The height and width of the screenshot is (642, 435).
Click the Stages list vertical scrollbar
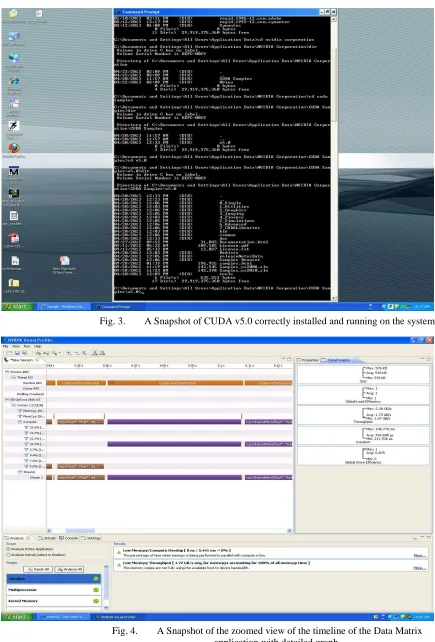106,587
